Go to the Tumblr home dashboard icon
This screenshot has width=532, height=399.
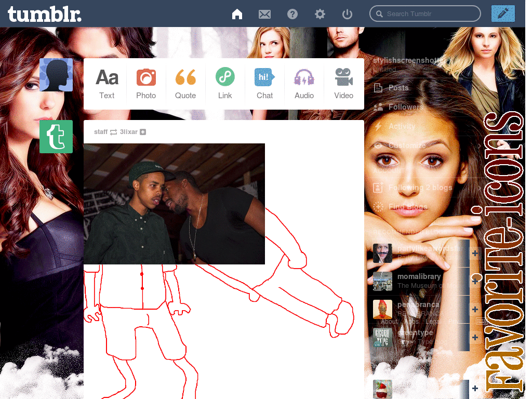(x=237, y=14)
